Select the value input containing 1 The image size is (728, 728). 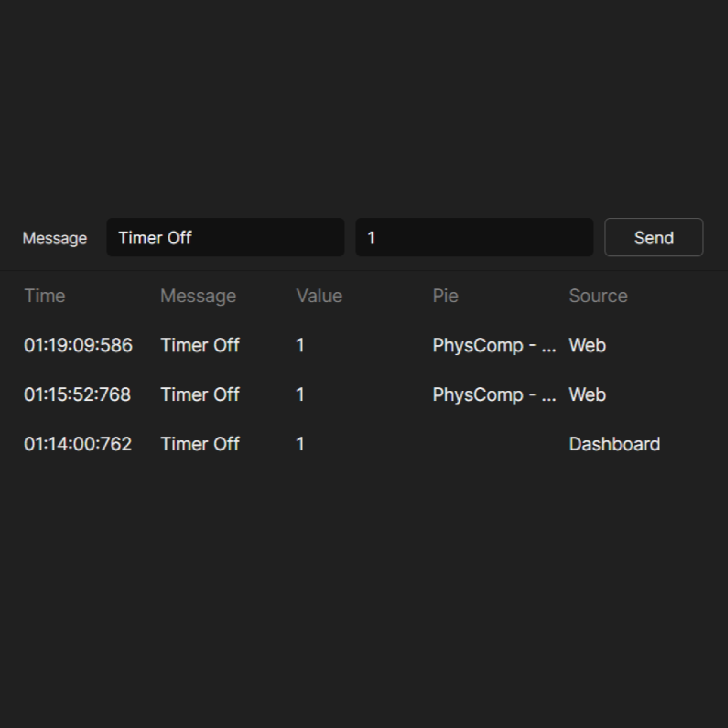[474, 238]
